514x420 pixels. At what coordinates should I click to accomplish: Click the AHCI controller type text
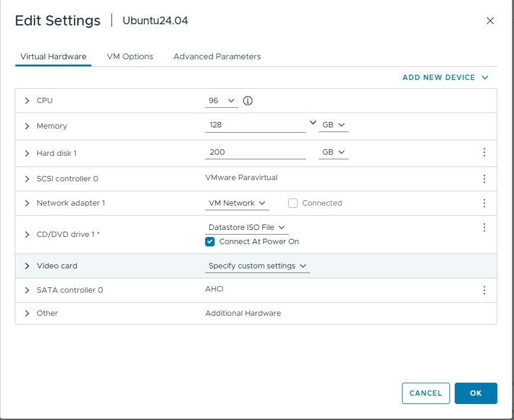pos(215,289)
